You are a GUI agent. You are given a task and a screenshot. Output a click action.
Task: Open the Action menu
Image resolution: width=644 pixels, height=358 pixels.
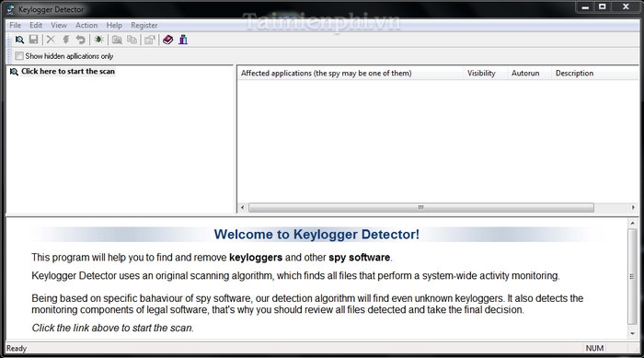(86, 25)
